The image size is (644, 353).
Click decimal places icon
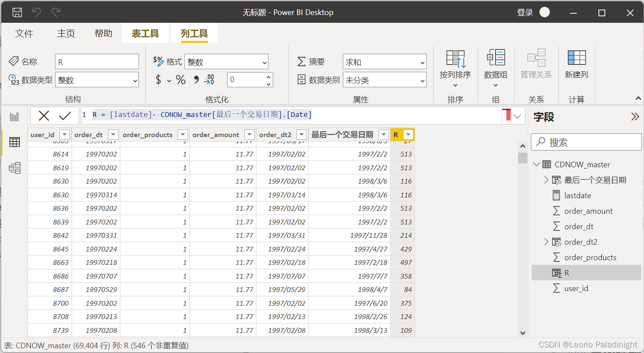point(209,80)
